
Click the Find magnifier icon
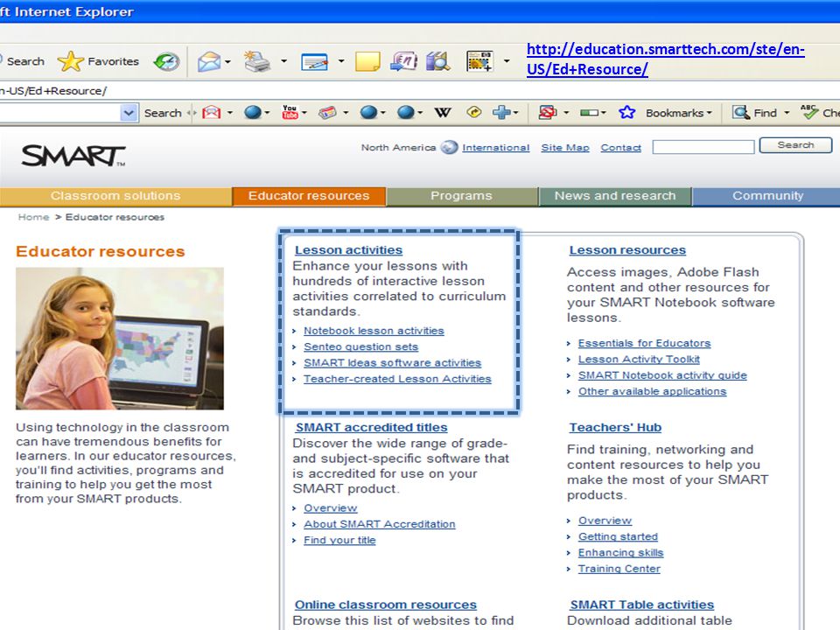(741, 112)
